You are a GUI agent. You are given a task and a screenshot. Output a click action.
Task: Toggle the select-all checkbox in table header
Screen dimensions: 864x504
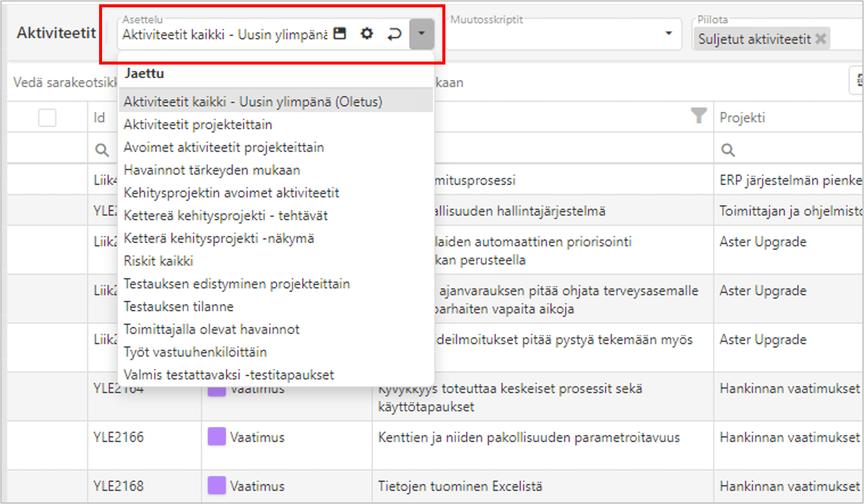pyautogui.click(x=47, y=117)
